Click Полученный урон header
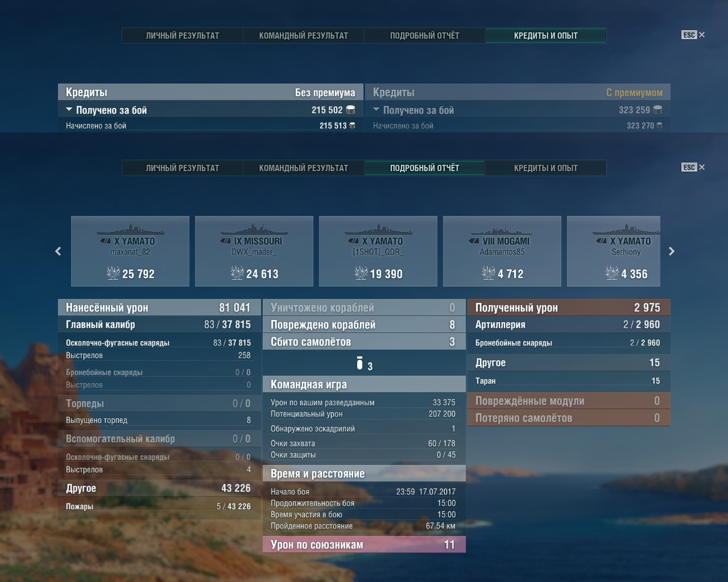The height and width of the screenshot is (582, 728). (x=569, y=307)
